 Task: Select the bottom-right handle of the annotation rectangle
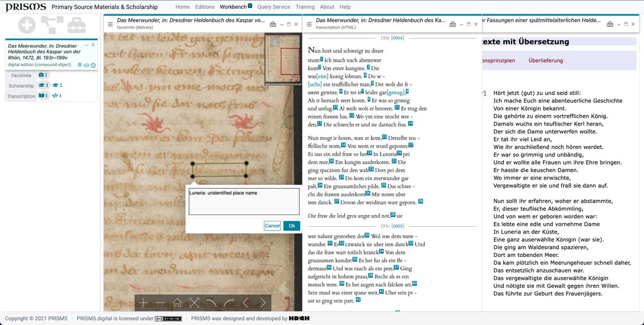tap(246, 176)
